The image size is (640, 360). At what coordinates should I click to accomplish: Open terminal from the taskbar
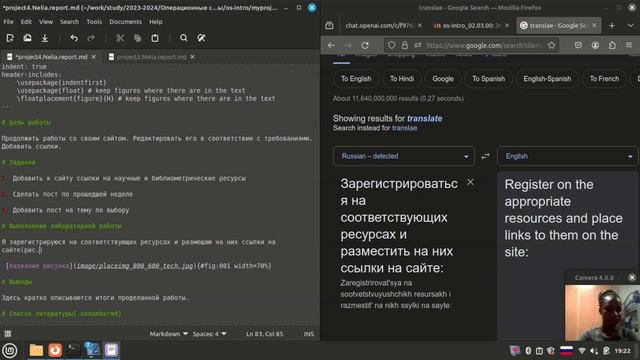coord(73,350)
